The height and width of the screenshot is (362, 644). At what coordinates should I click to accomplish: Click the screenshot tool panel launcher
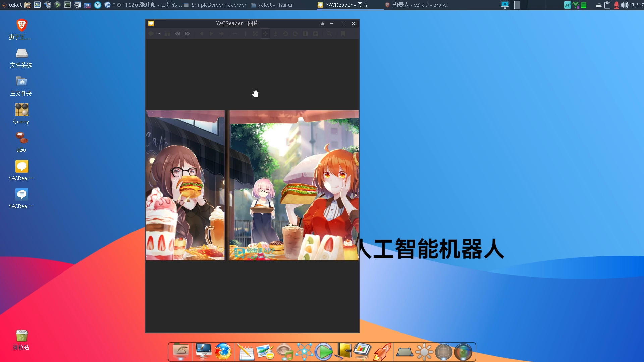click(x=77, y=5)
